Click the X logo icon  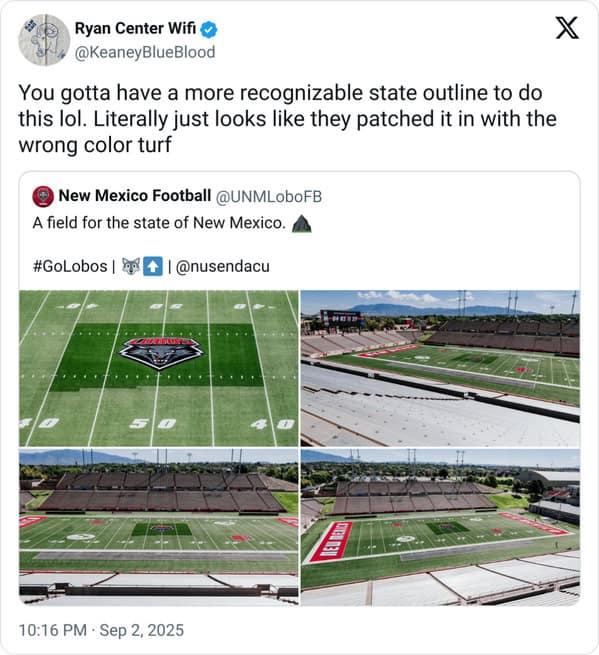pos(567,28)
